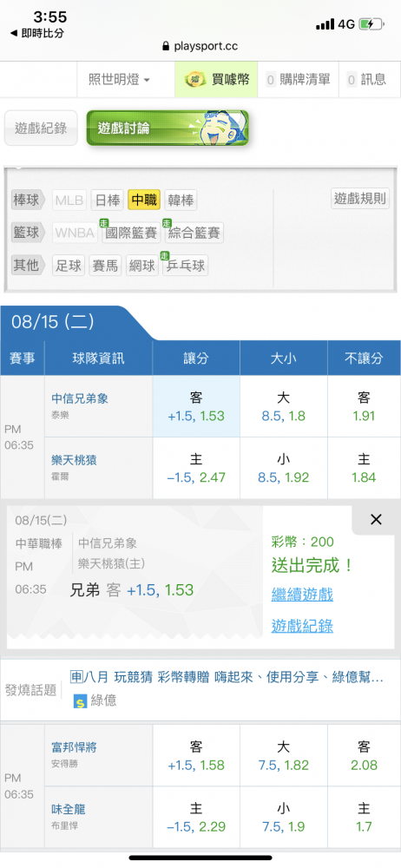This screenshot has height=868, width=401.
Task: Open the 遊戲討論 mascot banner
Action: pyautogui.click(x=168, y=128)
